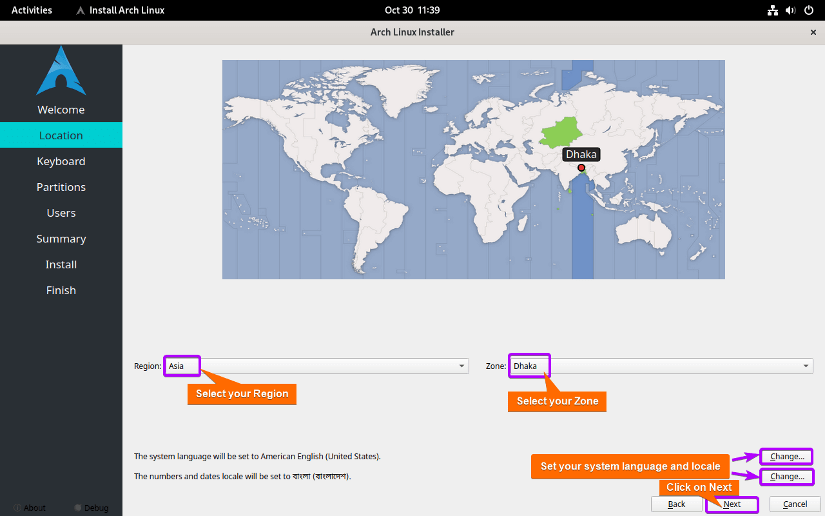Click Change for system language

click(x=787, y=456)
